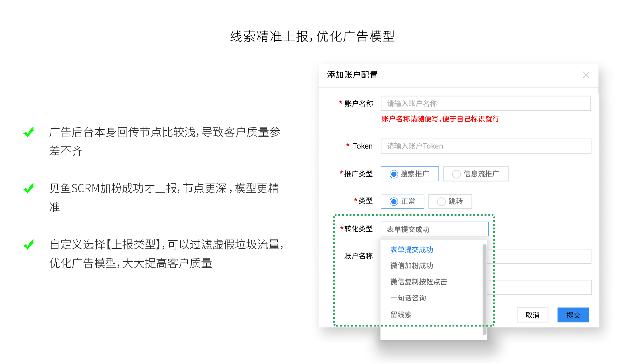Image resolution: width=625 pixels, height=364 pixels.
Task: Select 微信复制按钮点击 option
Action: pyautogui.click(x=418, y=282)
